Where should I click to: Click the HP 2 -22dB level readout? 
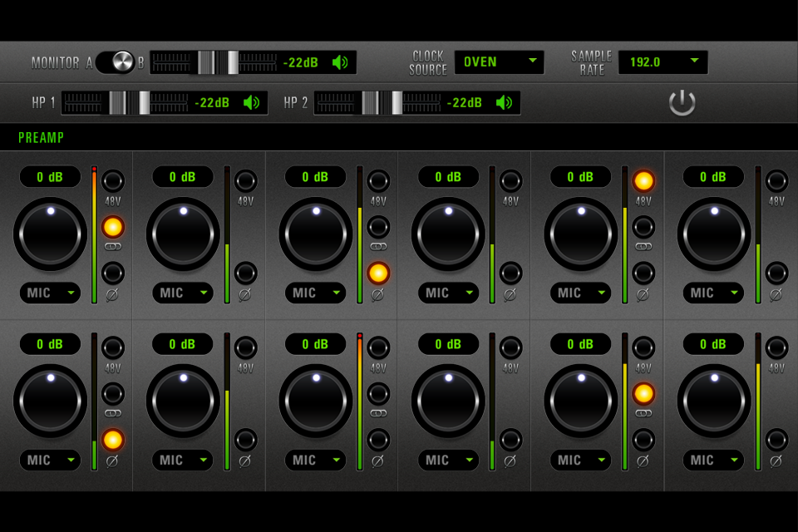(x=464, y=103)
